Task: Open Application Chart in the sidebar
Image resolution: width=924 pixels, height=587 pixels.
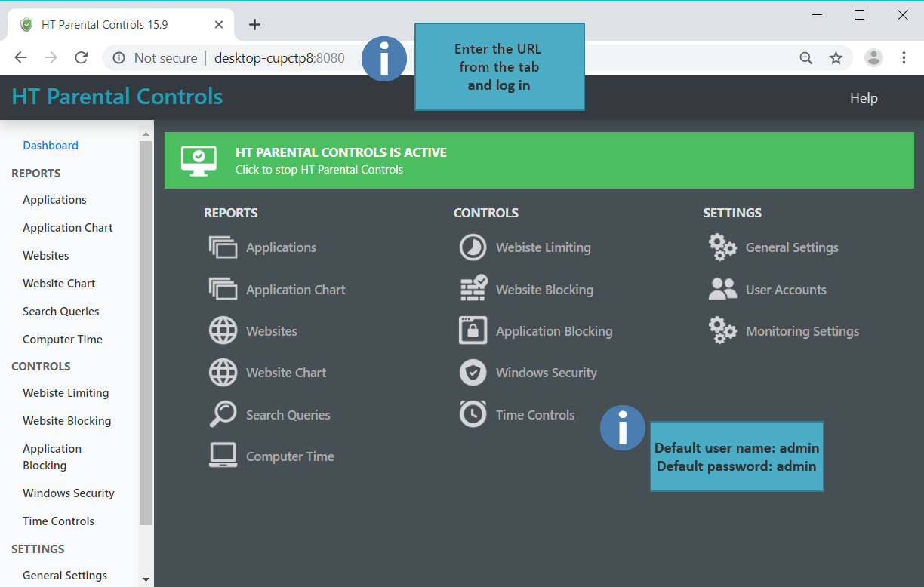Action: click(68, 228)
